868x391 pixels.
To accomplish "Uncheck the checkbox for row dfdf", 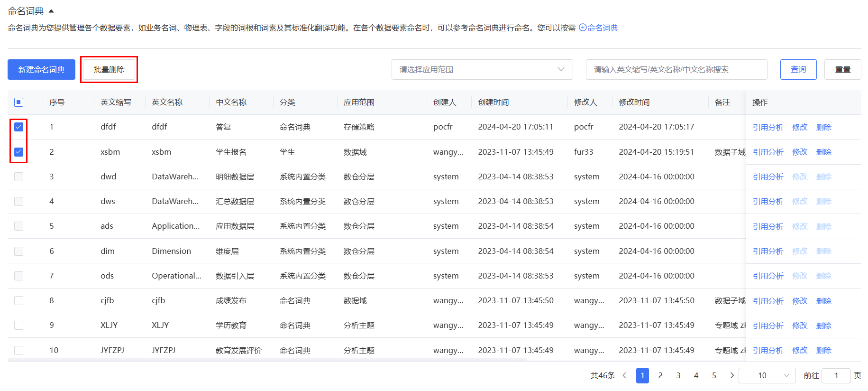I will (19, 127).
